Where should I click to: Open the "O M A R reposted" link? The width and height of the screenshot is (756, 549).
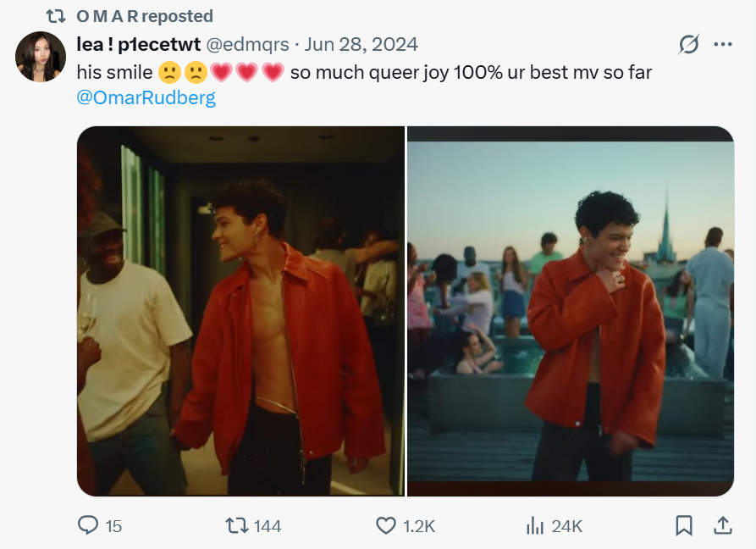[x=145, y=16]
